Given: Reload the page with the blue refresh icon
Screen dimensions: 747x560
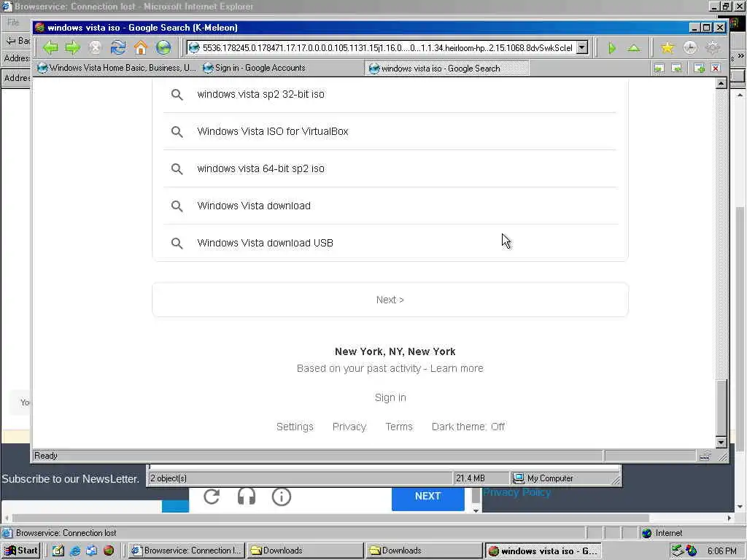Looking at the screenshot, I should tap(117, 47).
